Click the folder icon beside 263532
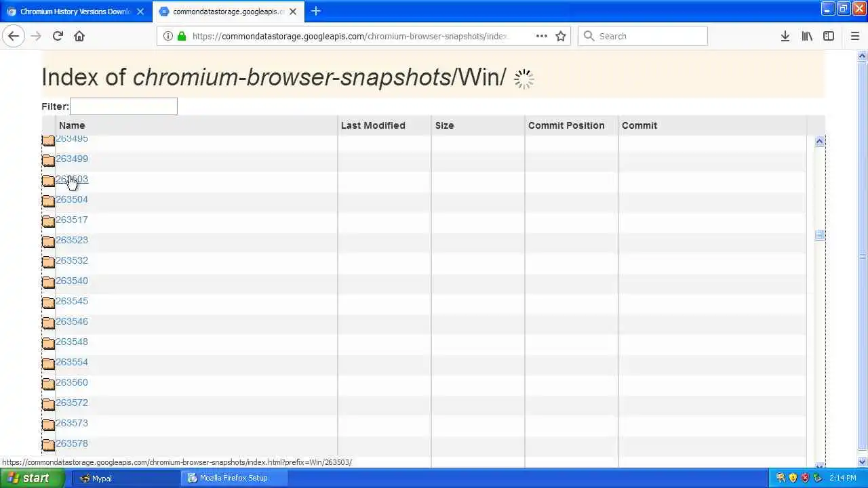The width and height of the screenshot is (868, 488). pyautogui.click(x=48, y=262)
